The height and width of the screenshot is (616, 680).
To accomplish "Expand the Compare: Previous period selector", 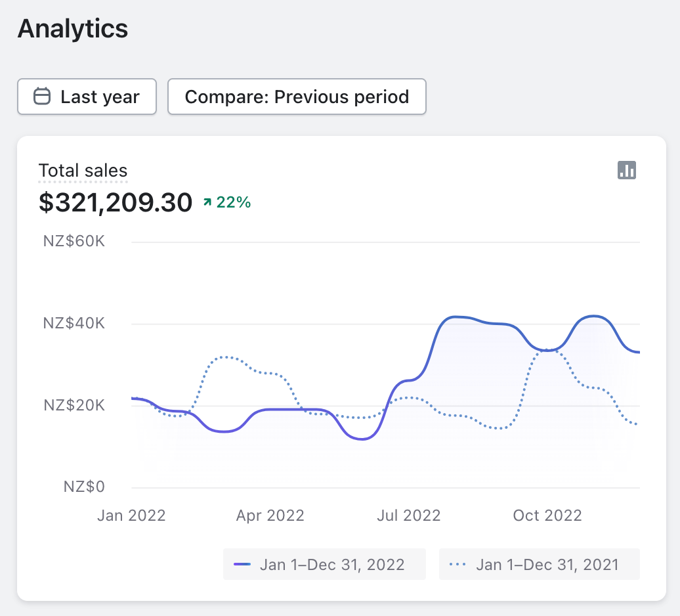I will [297, 97].
